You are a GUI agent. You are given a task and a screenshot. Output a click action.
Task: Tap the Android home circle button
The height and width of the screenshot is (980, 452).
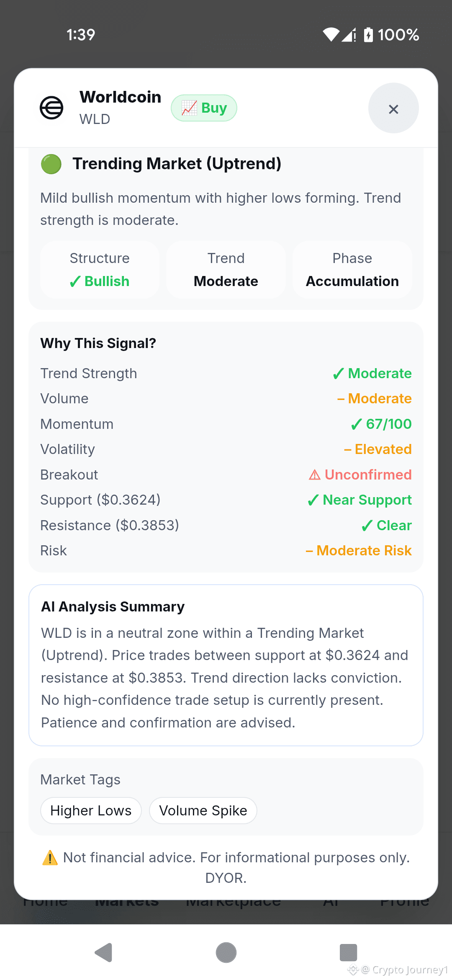click(226, 953)
